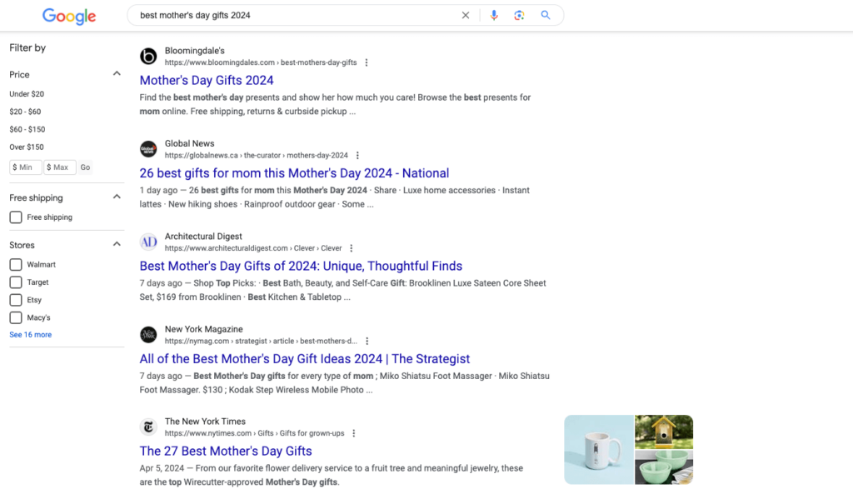Click the Google logo

coord(69,17)
